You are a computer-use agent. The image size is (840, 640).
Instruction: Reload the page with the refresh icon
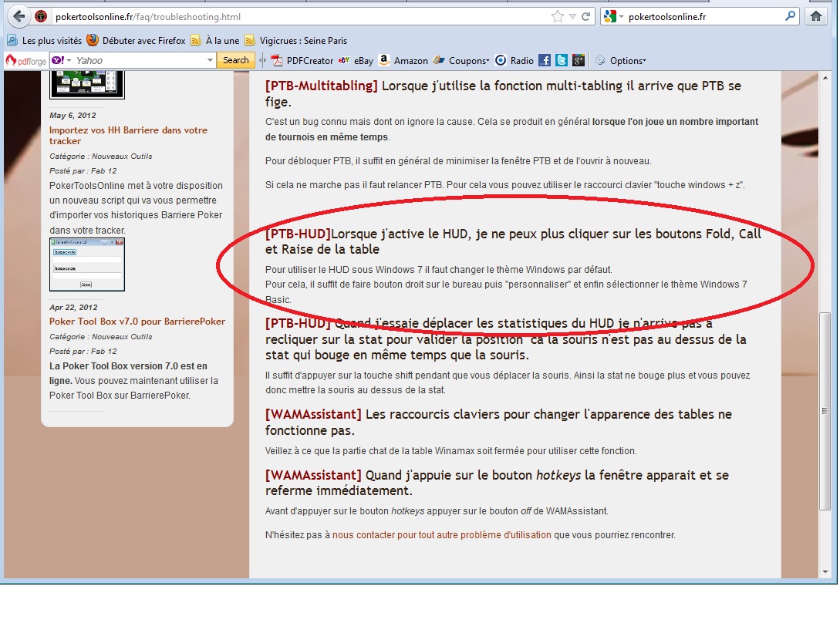586,17
